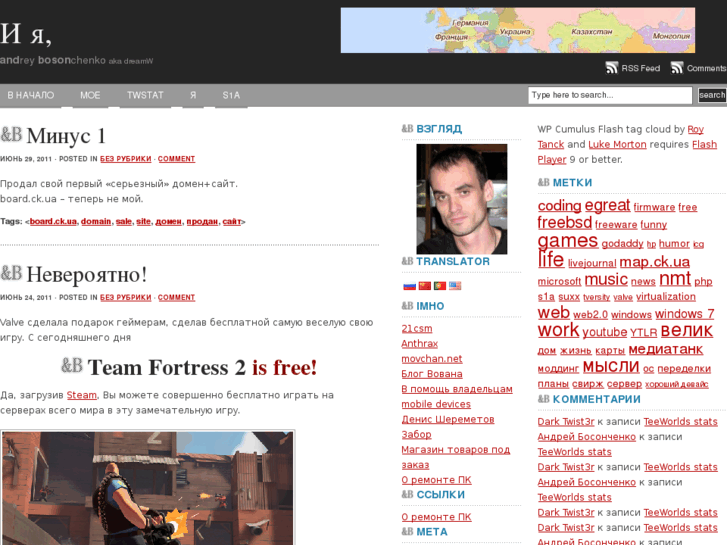Open the world map banner image
This screenshot has width=727, height=545.
[517, 30]
